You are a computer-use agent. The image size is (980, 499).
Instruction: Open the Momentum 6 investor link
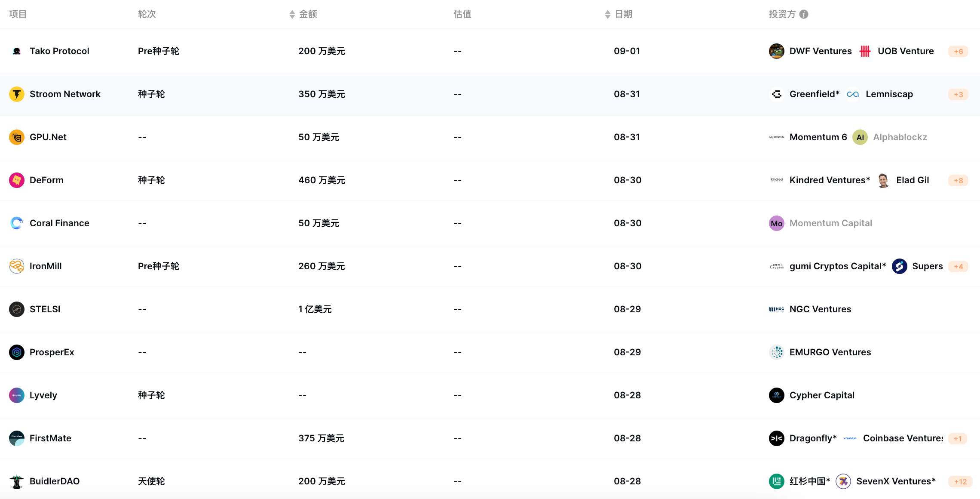tap(818, 137)
